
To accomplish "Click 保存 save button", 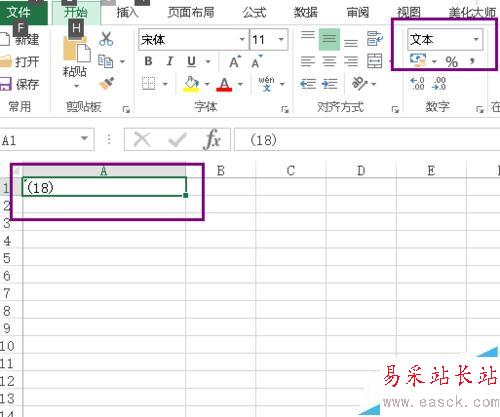I will click(x=19, y=84).
